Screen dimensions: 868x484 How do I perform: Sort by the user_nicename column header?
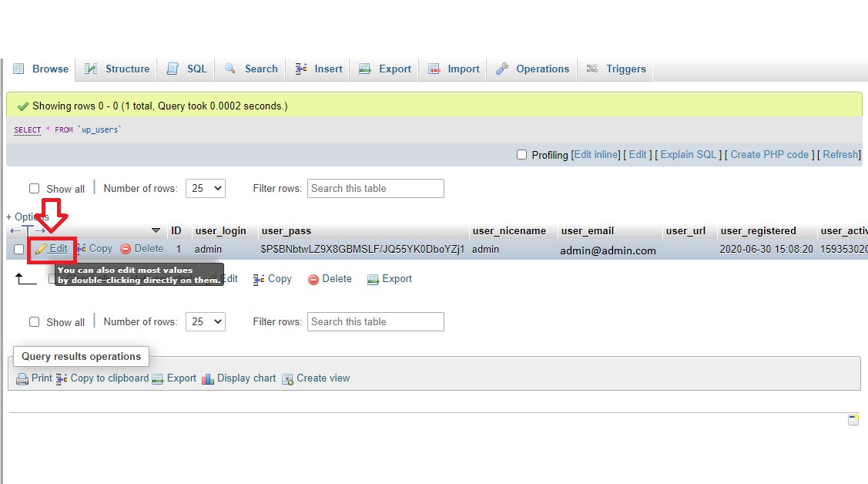coord(509,230)
